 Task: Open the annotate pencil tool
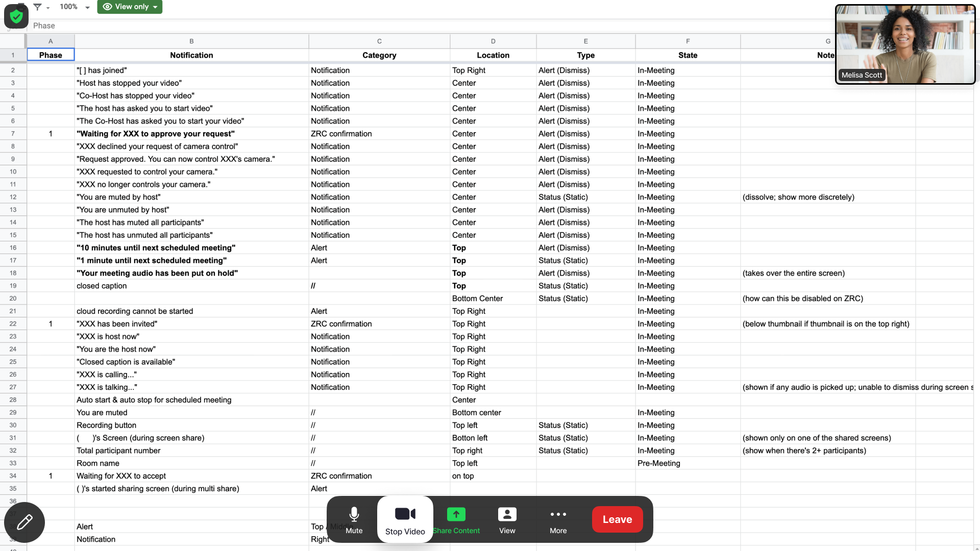(24, 522)
